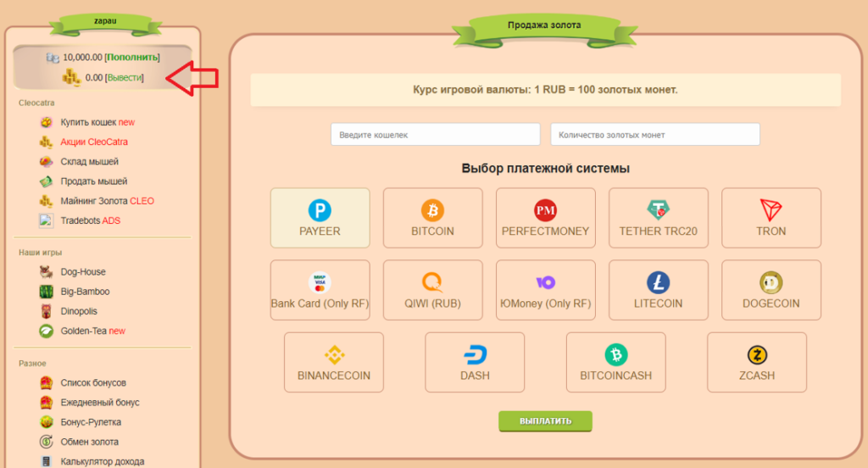Click the Golden-Tea leaf icon
Viewport: 868px width, 468px height.
[47, 331]
